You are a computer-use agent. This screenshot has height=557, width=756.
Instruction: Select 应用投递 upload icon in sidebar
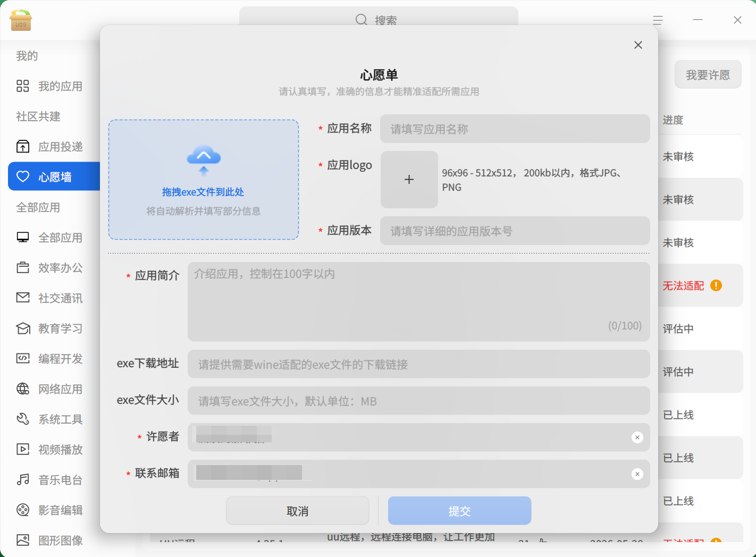click(23, 147)
